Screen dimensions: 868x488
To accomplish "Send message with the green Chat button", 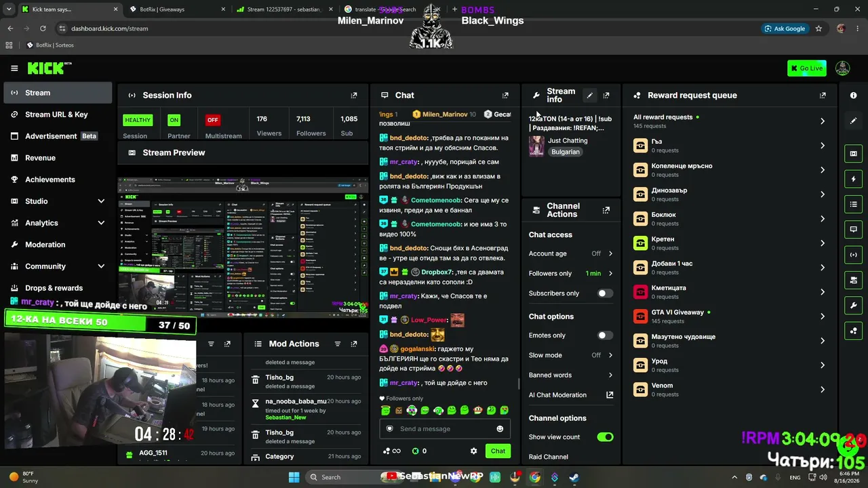I will [x=498, y=451].
